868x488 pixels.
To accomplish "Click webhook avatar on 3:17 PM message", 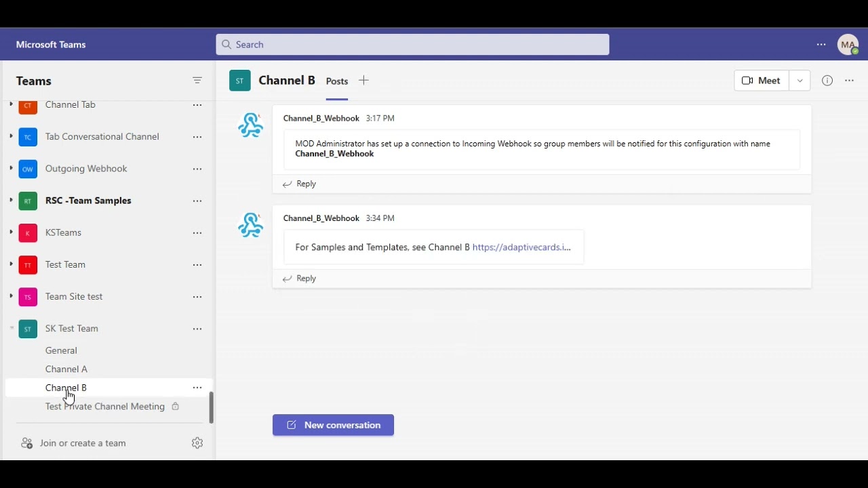I will [x=251, y=125].
